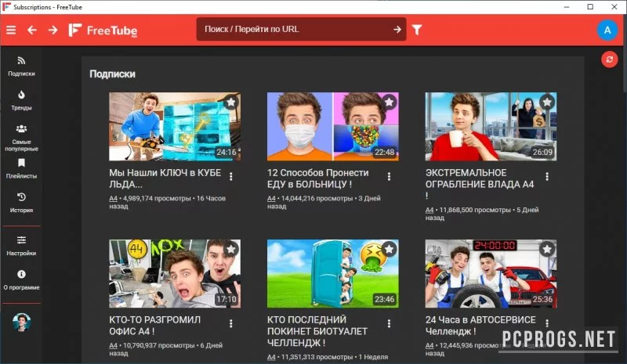Favorite the ЕДУ в БОЛЬНИЦУ video star
Image resolution: width=627 pixels, height=364 pixels.
pos(389,103)
